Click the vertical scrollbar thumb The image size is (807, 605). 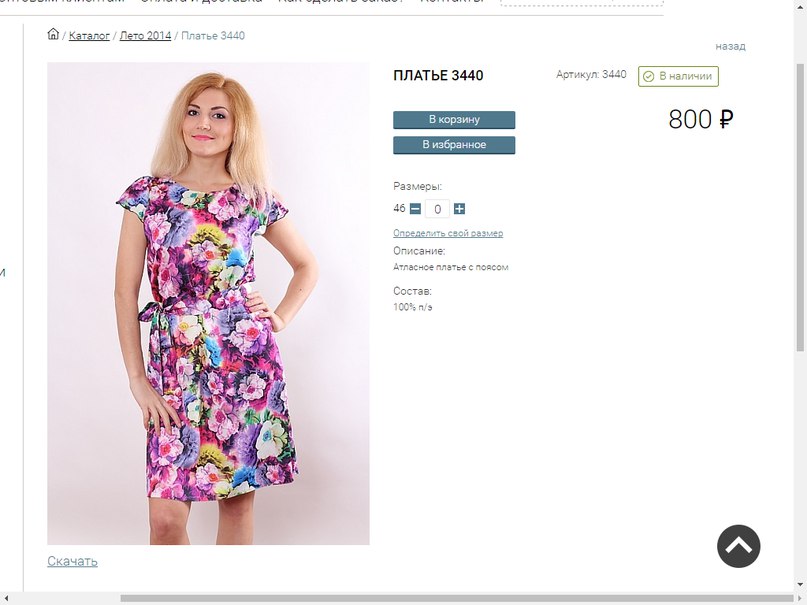[800, 207]
